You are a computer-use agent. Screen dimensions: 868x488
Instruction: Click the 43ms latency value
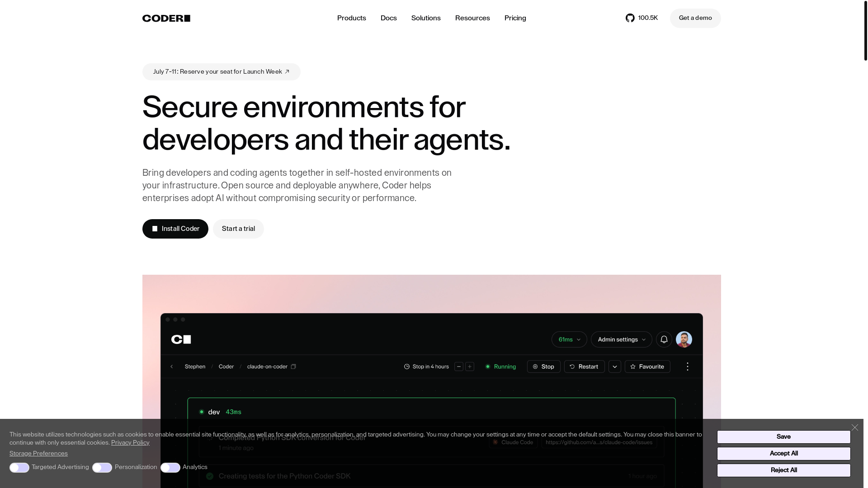(233, 412)
